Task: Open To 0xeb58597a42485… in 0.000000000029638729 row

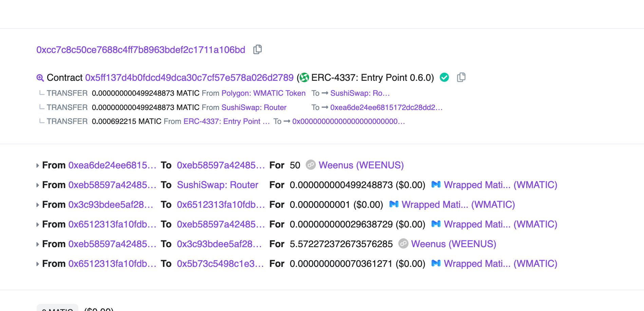Action: click(x=221, y=224)
